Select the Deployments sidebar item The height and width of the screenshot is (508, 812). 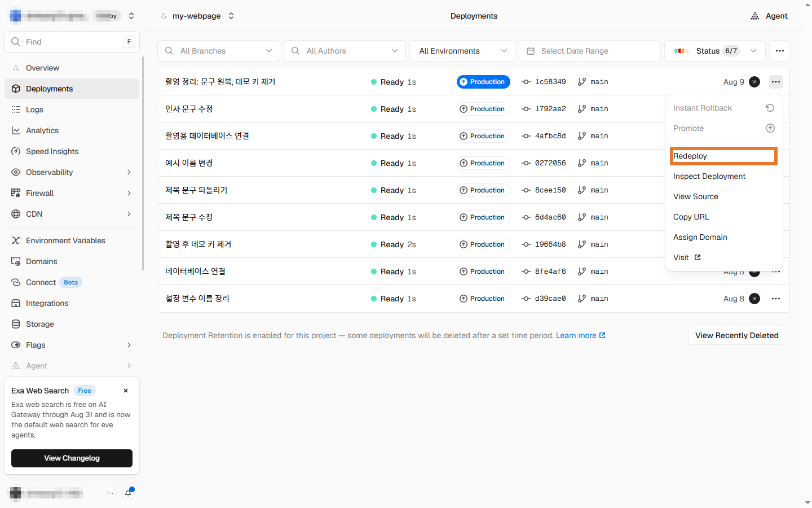[x=72, y=89]
